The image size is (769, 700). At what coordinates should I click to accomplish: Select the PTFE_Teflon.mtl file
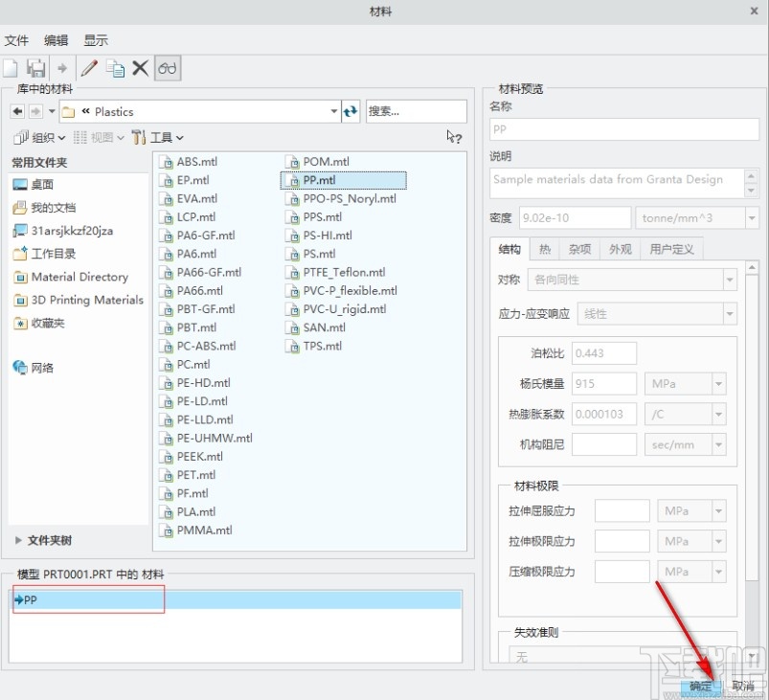tap(335, 272)
